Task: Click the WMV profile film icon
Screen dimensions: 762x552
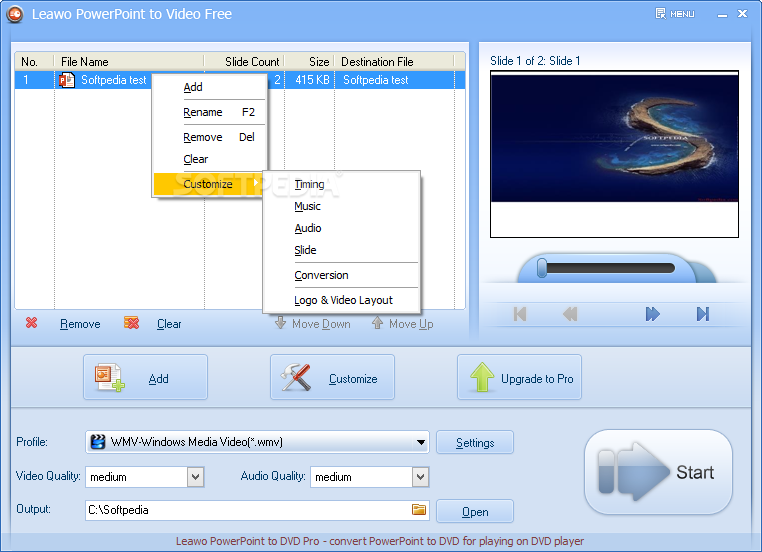Action: pos(98,442)
